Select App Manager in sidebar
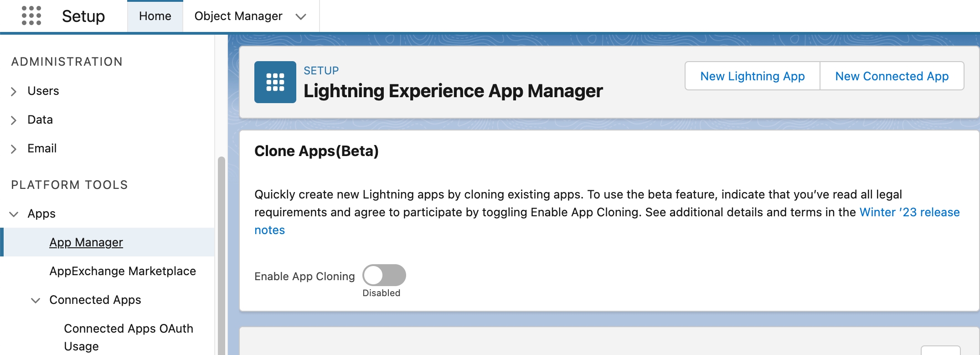Image resolution: width=980 pixels, height=355 pixels. pos(86,242)
